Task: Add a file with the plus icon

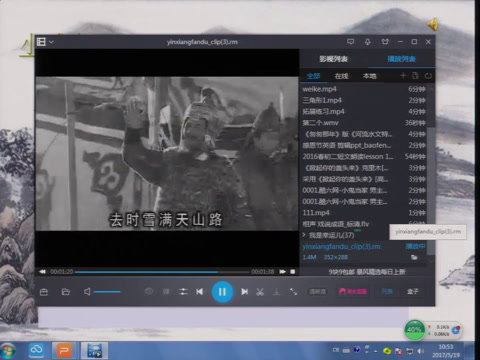Action: tap(403, 76)
